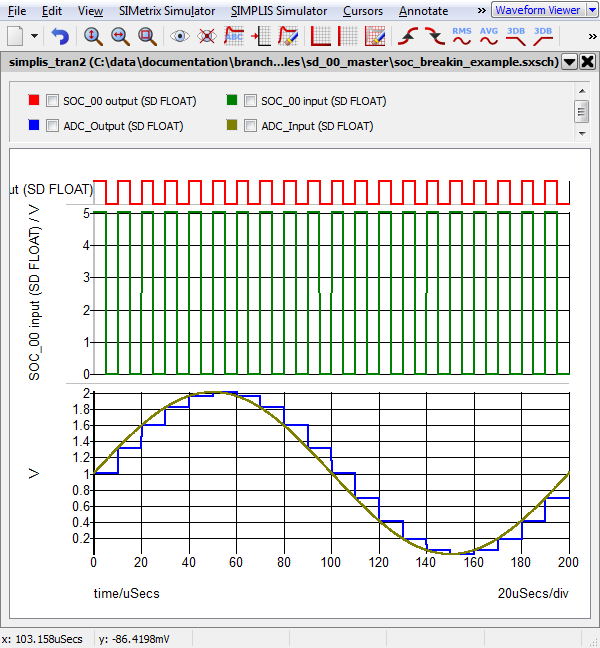Image resolution: width=600 pixels, height=648 pixels.
Task: Click the zoom-to-fit width magnifier icon
Action: click(120, 36)
